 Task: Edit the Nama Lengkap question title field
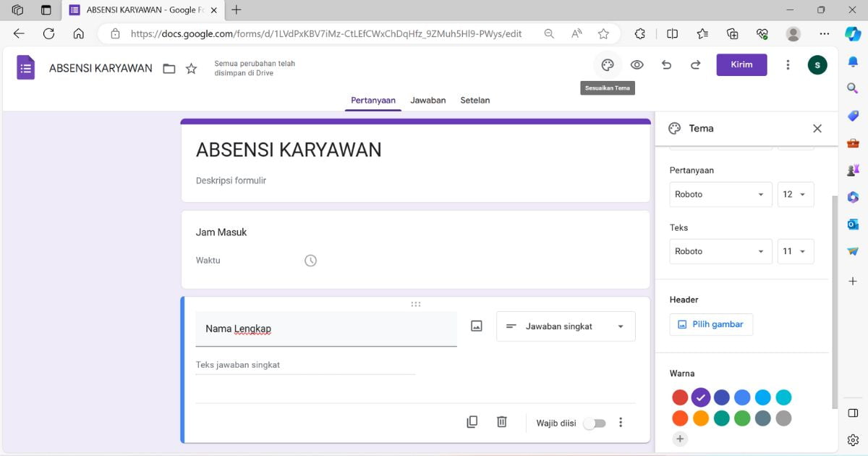point(326,329)
